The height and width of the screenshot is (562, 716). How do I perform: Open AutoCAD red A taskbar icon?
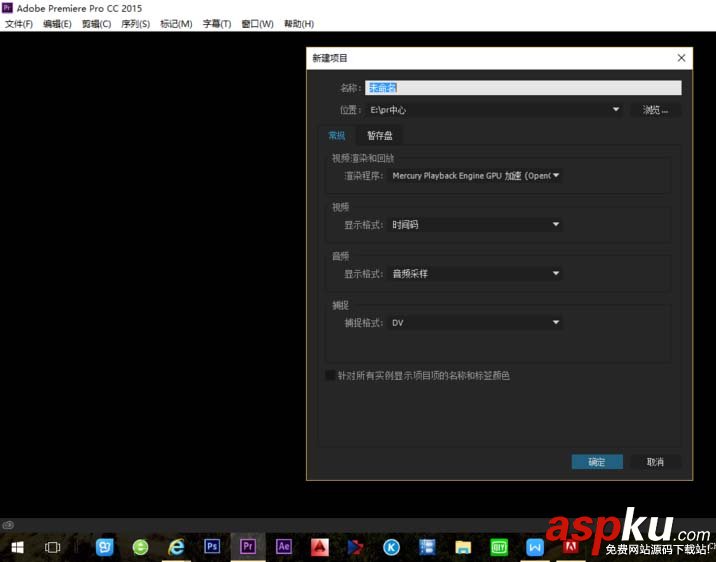point(319,547)
